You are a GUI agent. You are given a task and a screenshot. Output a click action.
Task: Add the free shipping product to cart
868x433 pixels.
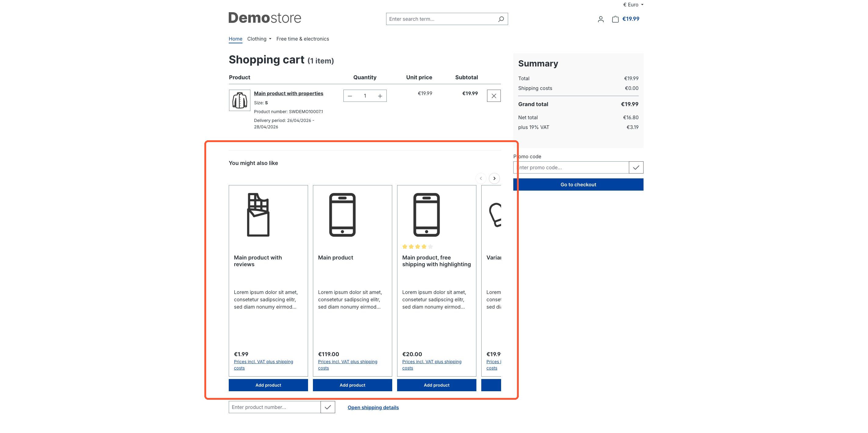[x=437, y=385]
